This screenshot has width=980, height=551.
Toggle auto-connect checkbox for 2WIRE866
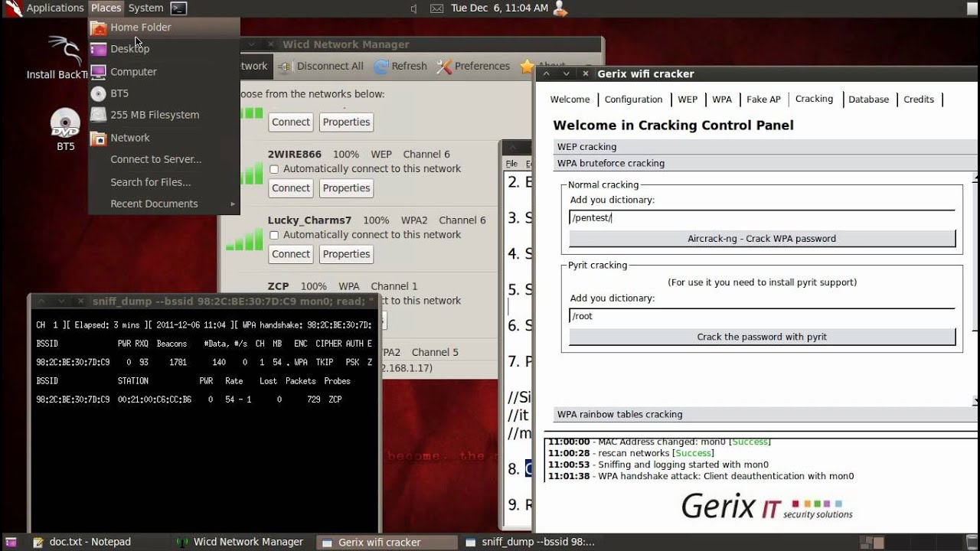274,169
